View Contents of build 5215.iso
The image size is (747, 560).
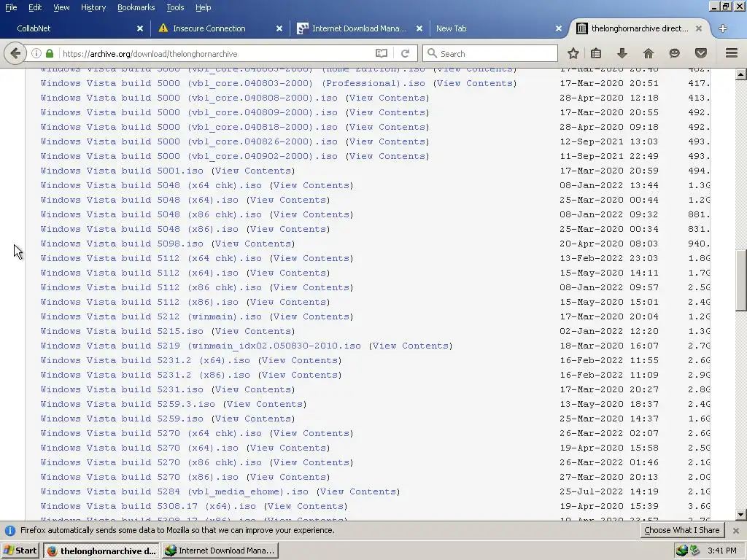click(x=253, y=331)
